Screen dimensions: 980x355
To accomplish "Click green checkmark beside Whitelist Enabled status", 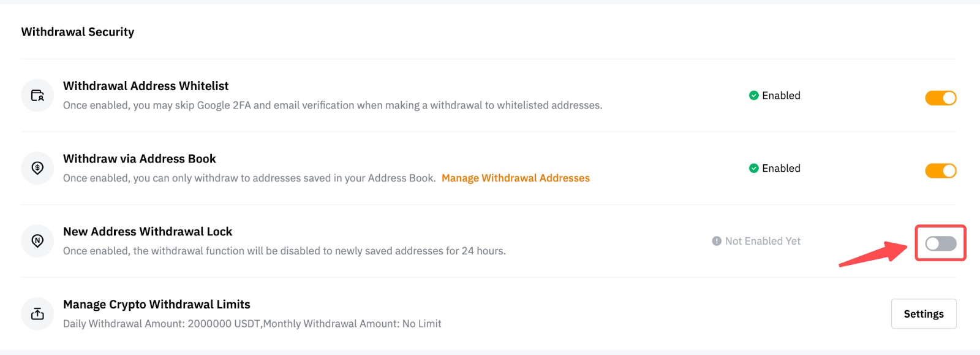I will (x=753, y=96).
